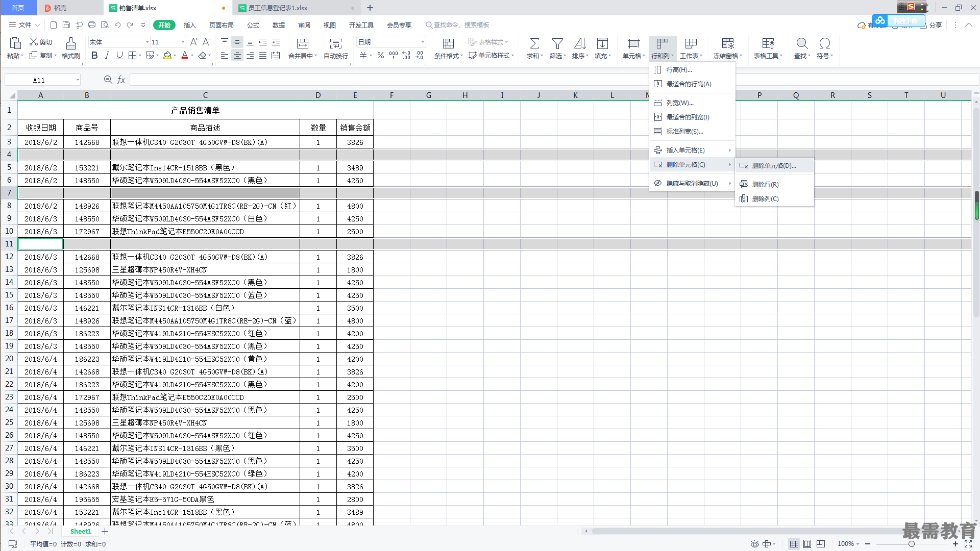Click the Insert Function fx icon
The height and width of the screenshot is (551, 980).
click(121, 80)
